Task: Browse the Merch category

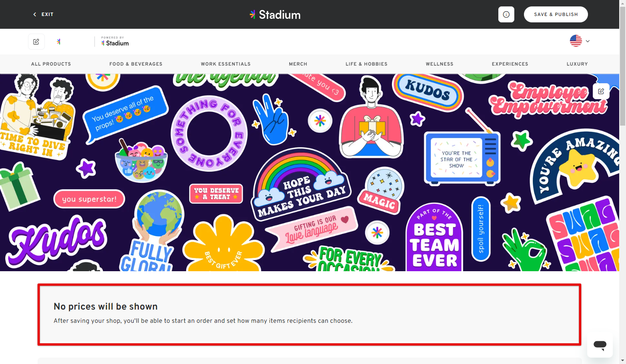Action: (298, 64)
